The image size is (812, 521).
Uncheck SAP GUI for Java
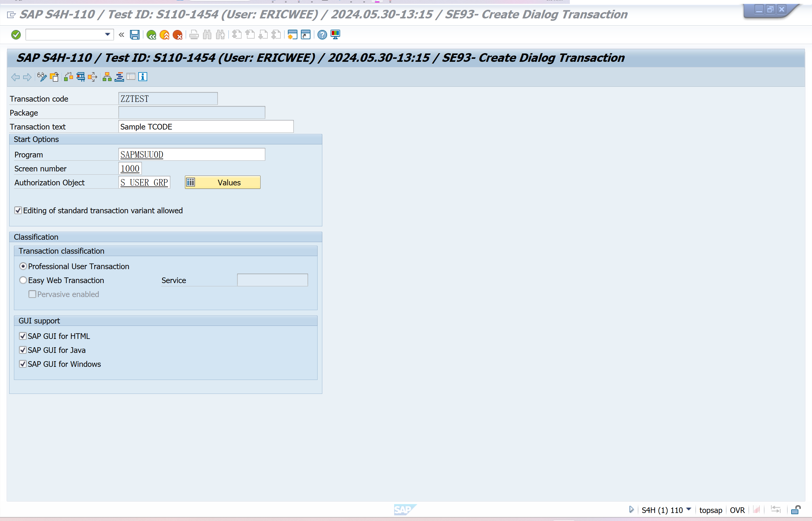click(23, 350)
